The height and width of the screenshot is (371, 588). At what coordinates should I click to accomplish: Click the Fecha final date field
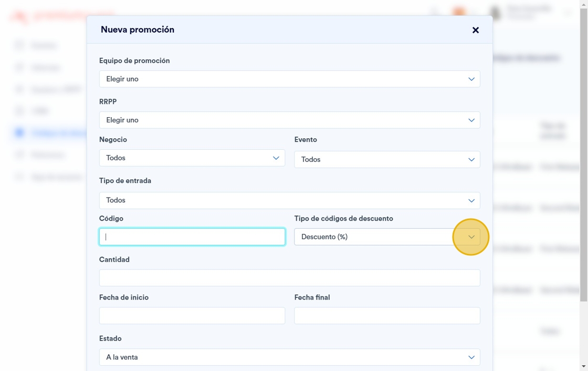point(387,316)
